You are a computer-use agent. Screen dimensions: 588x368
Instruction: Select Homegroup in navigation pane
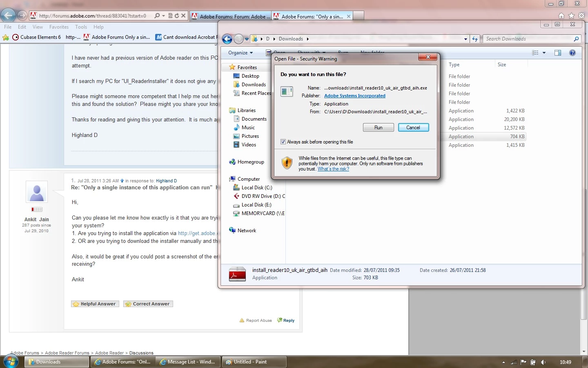(x=247, y=162)
